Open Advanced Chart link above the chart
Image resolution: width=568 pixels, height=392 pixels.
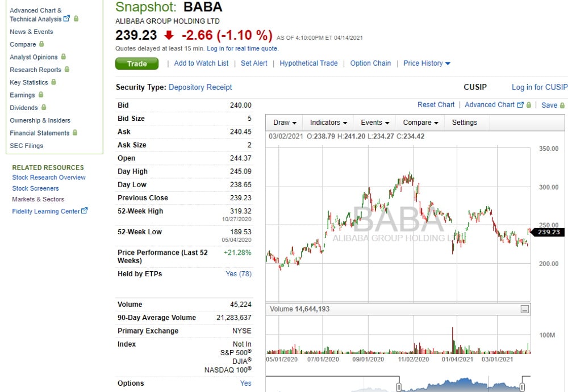click(x=490, y=104)
